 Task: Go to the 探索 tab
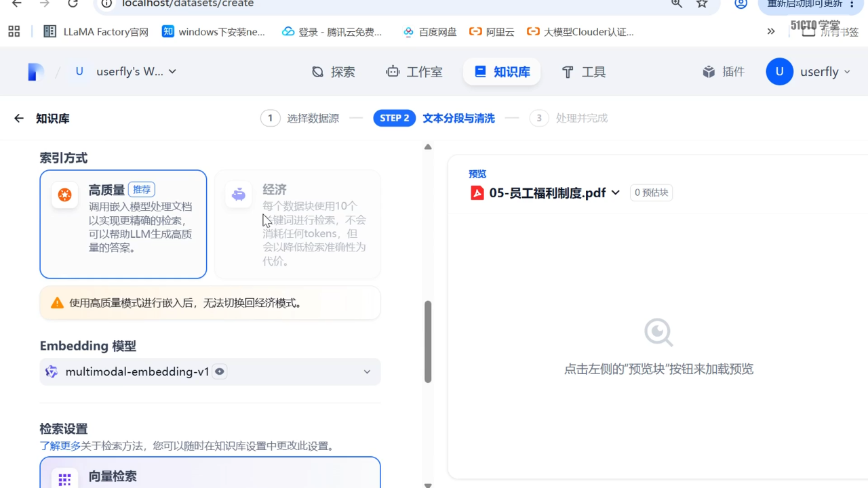(333, 72)
